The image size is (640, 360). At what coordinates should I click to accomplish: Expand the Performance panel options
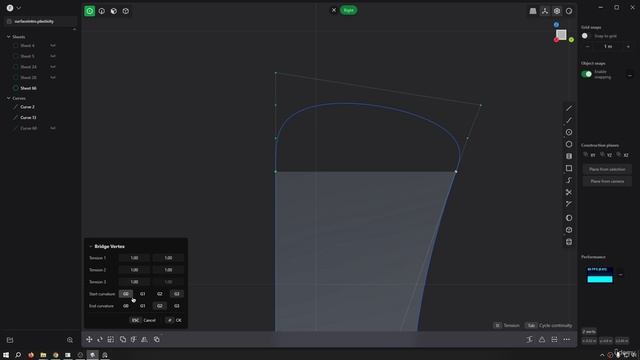pyautogui.click(x=621, y=275)
